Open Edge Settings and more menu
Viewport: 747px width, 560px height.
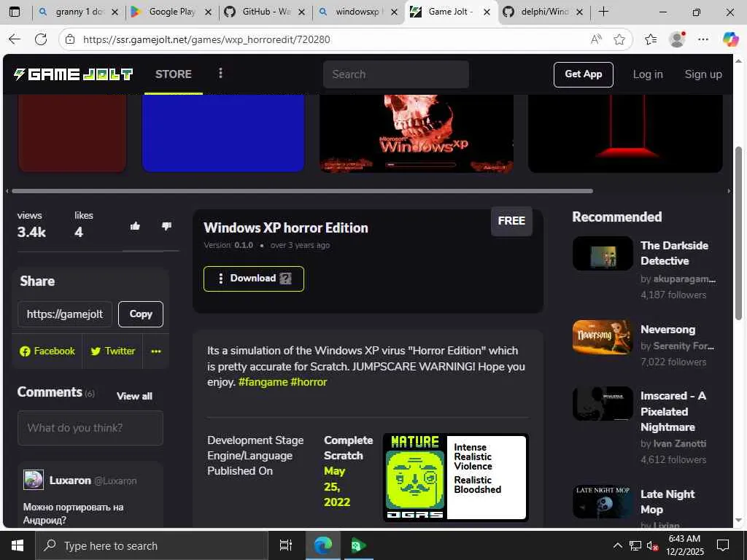(703, 39)
